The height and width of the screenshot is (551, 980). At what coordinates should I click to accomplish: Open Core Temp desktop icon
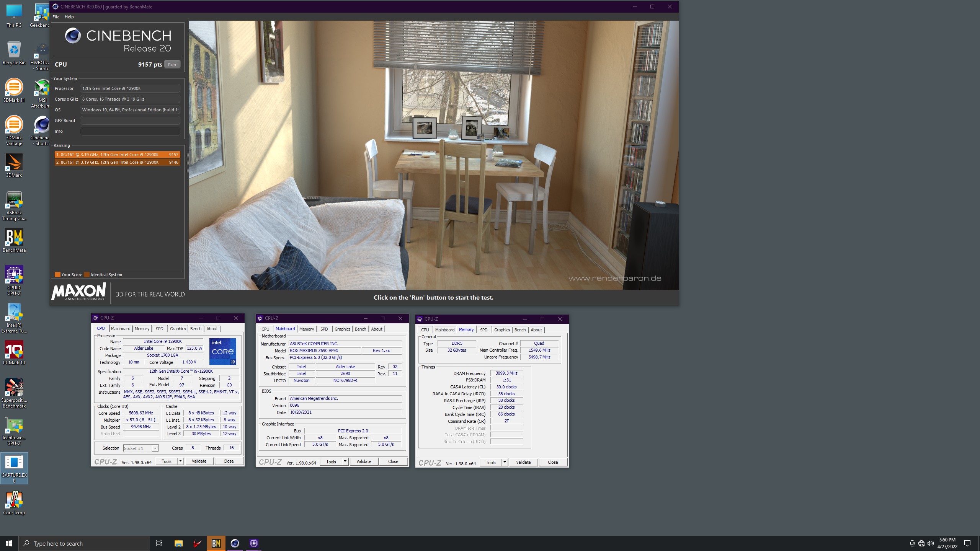pyautogui.click(x=14, y=503)
